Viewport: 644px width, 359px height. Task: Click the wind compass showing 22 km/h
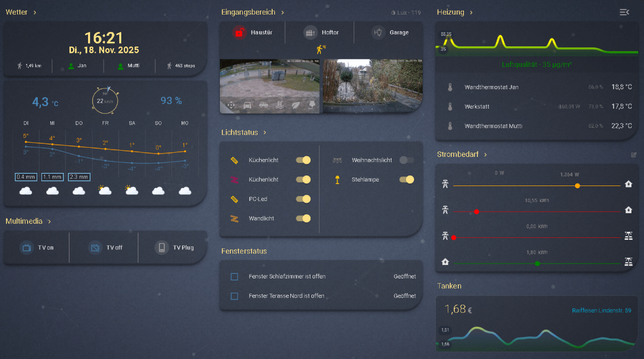point(106,100)
